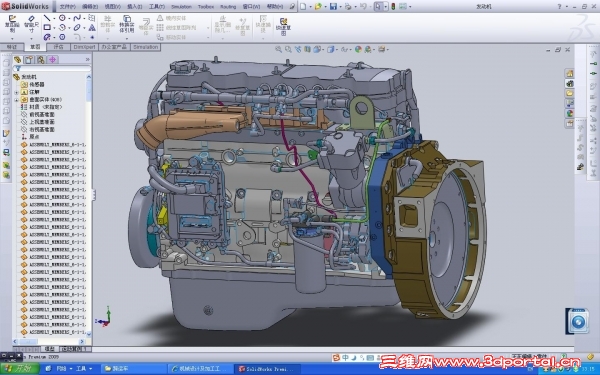
Task: Select the Rectangle sketch tool
Action: 47,28
